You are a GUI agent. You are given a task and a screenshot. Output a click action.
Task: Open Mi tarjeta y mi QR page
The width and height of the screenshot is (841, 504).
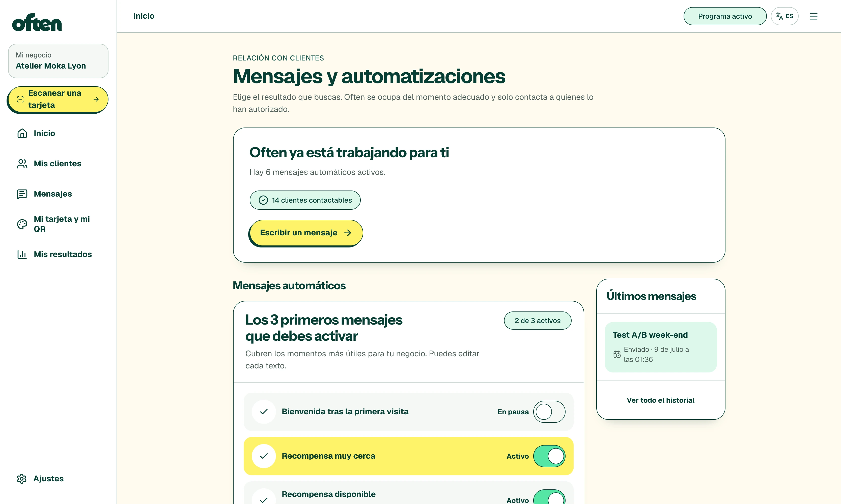58,224
